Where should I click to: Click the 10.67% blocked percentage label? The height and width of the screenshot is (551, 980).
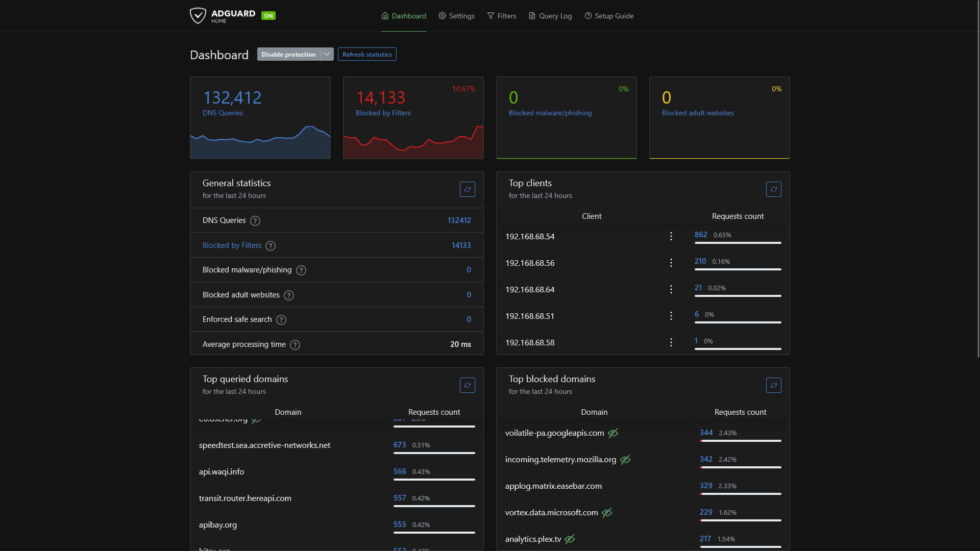click(463, 89)
